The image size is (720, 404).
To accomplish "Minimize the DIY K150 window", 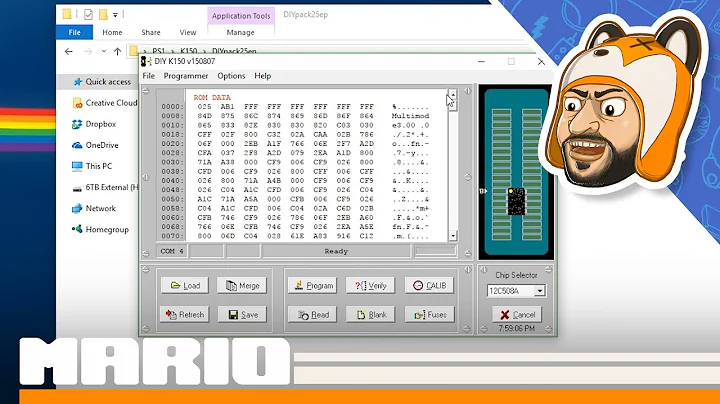I will tap(481, 62).
